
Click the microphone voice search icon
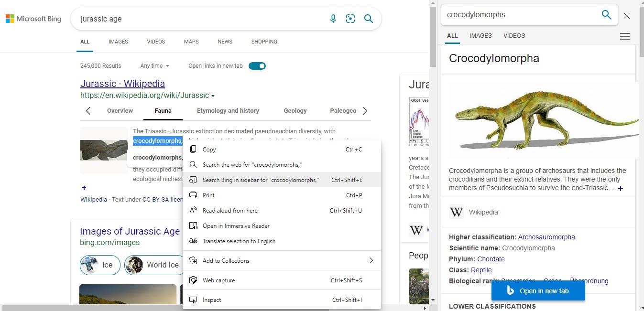333,19
